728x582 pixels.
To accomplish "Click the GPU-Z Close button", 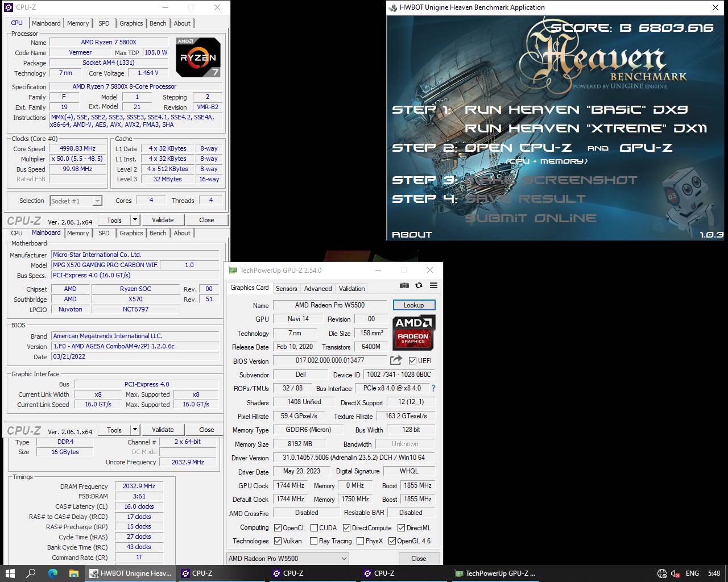I will click(x=419, y=559).
